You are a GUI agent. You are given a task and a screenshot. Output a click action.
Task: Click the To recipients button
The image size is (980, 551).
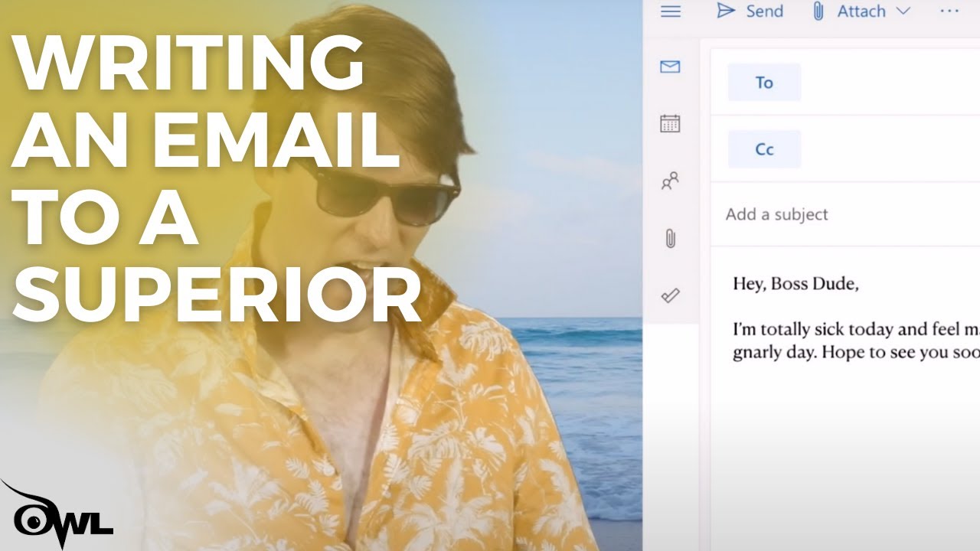pyautogui.click(x=764, y=83)
